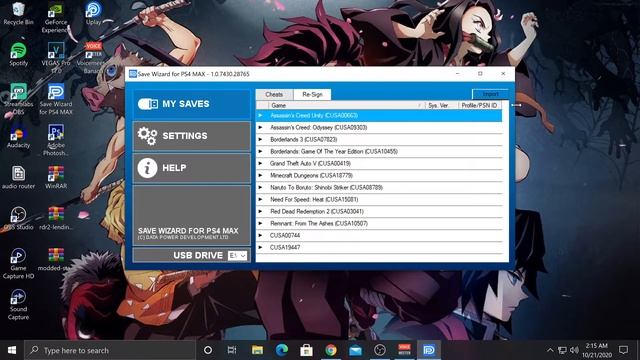Image resolution: width=640 pixels, height=360 pixels.
Task: Expand Naruto To Boruto Shinobi Striker arrow
Action: click(x=260, y=188)
